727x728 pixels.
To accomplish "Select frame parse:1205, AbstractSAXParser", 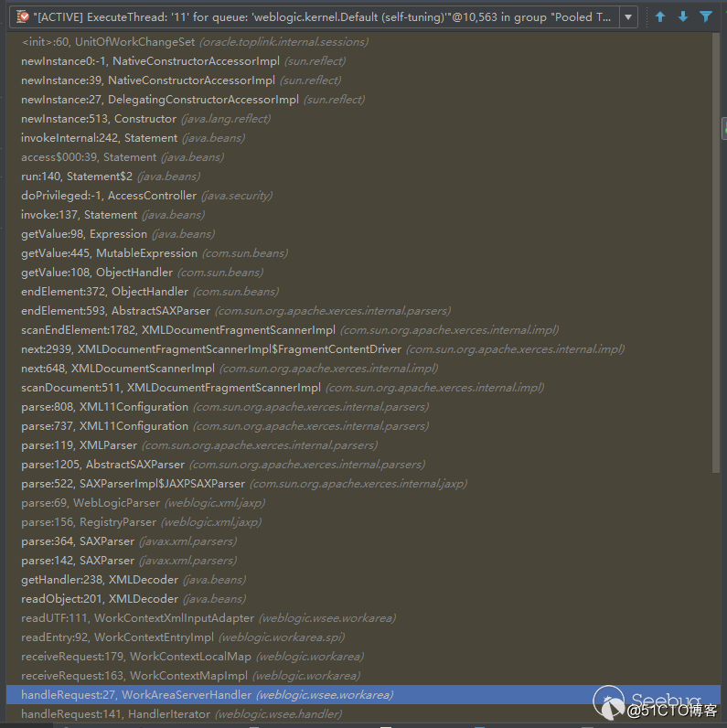I will point(363,465).
